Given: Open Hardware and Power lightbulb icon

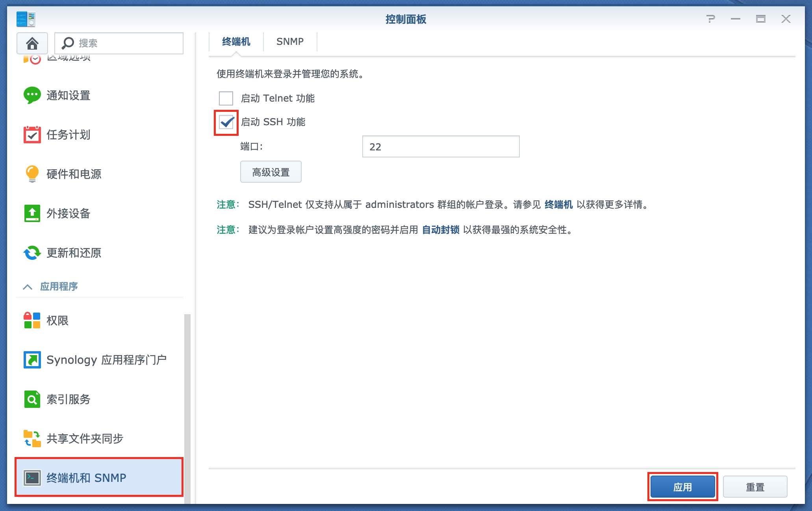Looking at the screenshot, I should 32,174.
